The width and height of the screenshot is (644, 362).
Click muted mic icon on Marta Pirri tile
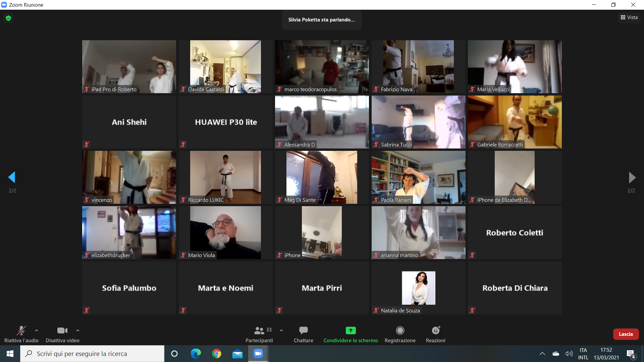pyautogui.click(x=279, y=310)
